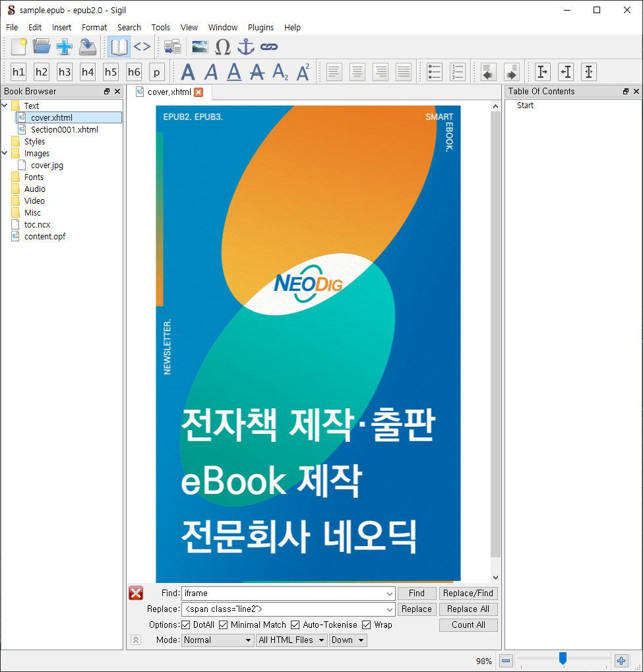Image resolution: width=643 pixels, height=672 pixels.
Task: Center align the text
Action: 357,72
